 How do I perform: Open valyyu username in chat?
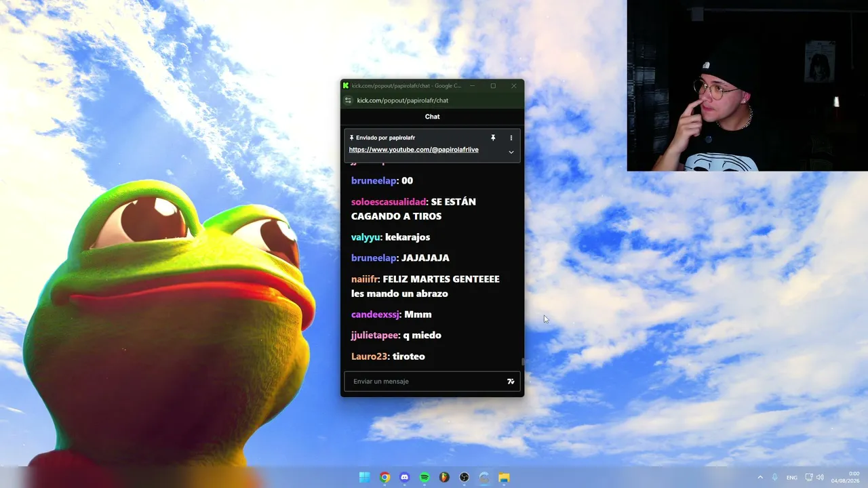coord(366,237)
